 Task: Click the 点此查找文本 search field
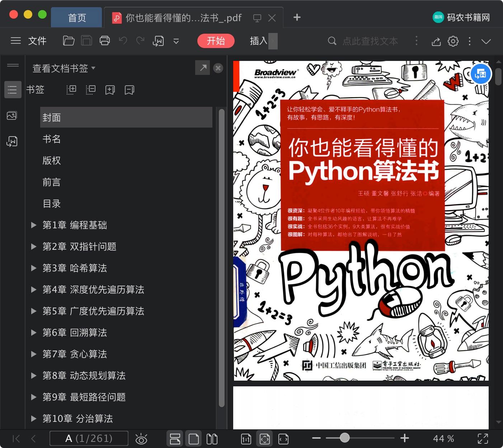click(x=370, y=41)
